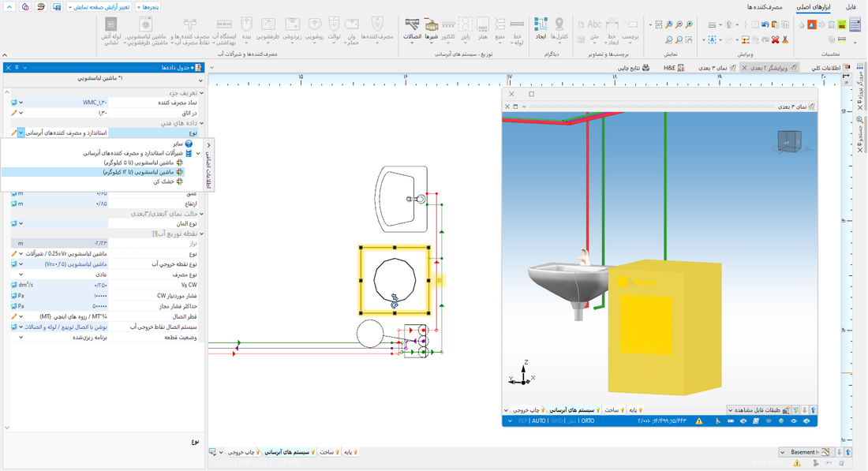Click the pencil icon in در اتاق row
Viewport: 868px width, 471px height.
pyautogui.click(x=14, y=113)
